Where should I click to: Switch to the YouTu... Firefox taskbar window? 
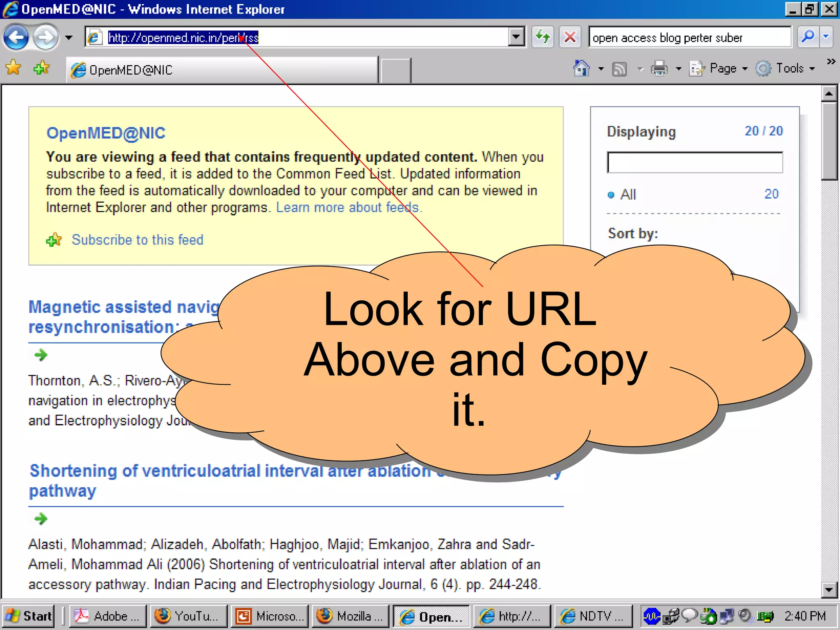coord(188,616)
